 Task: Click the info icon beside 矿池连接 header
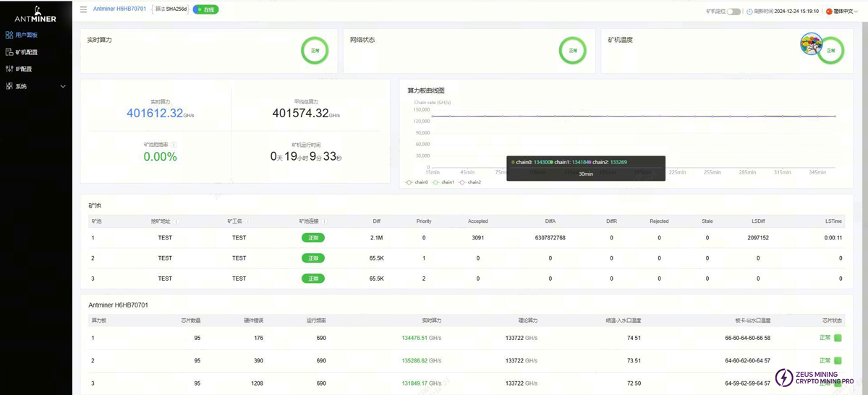tap(324, 221)
